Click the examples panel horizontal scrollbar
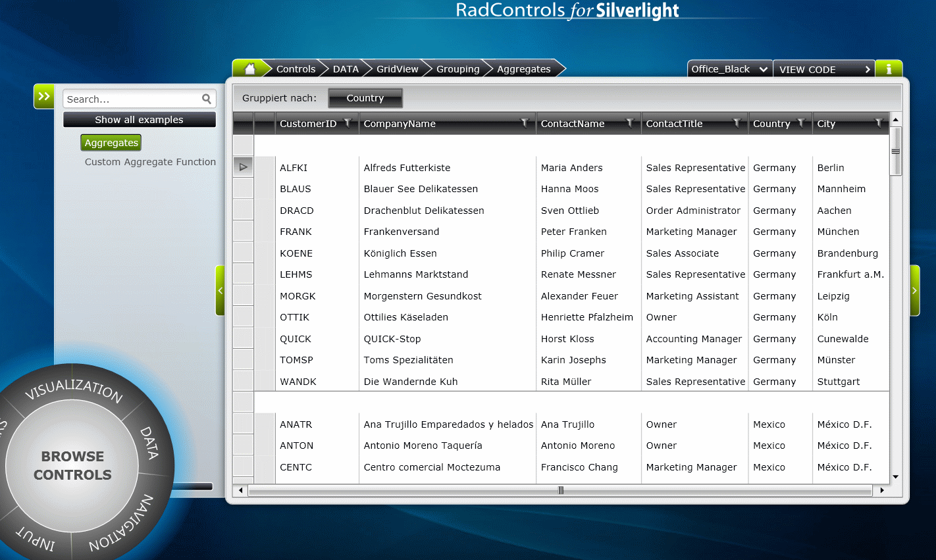Viewport: 936px width, 560px height. click(x=192, y=487)
